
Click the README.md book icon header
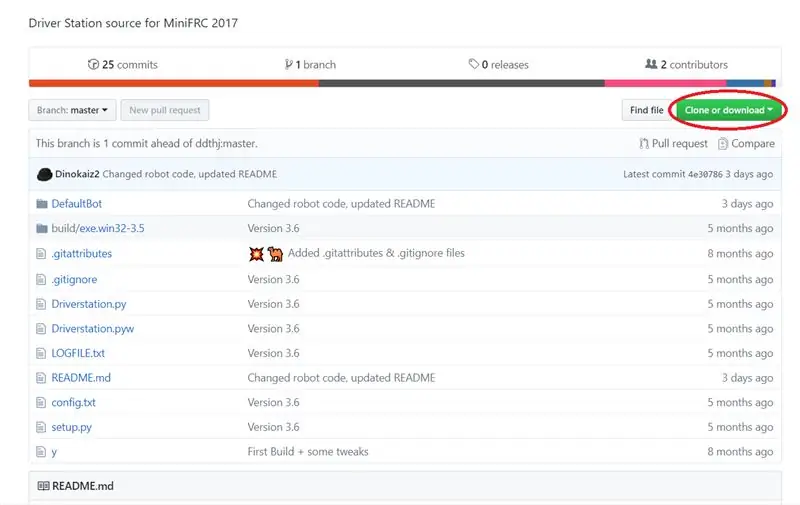(x=43, y=486)
